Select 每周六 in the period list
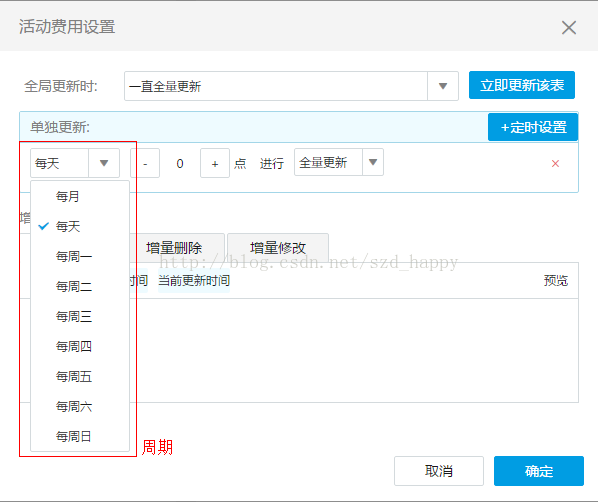 pos(80,406)
